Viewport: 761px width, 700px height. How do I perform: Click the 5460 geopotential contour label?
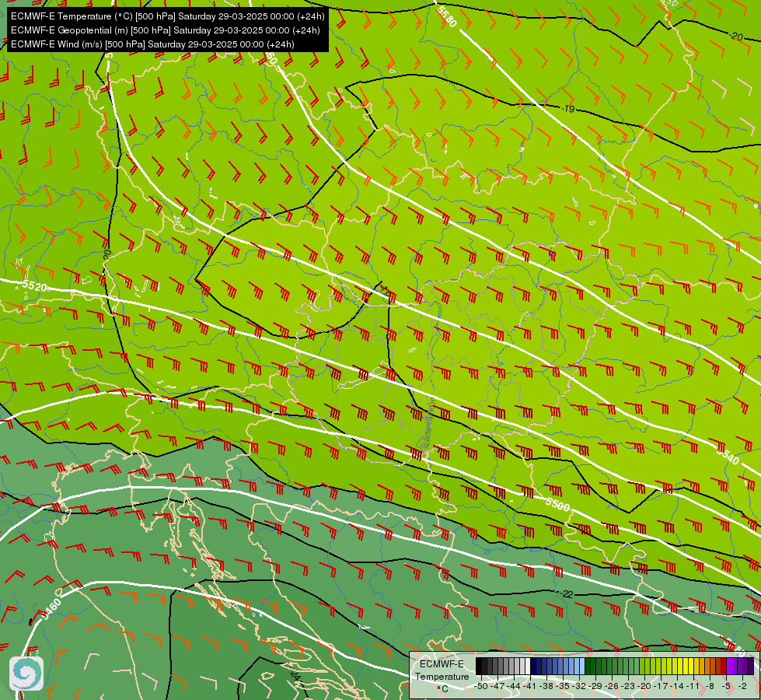[x=51, y=609]
